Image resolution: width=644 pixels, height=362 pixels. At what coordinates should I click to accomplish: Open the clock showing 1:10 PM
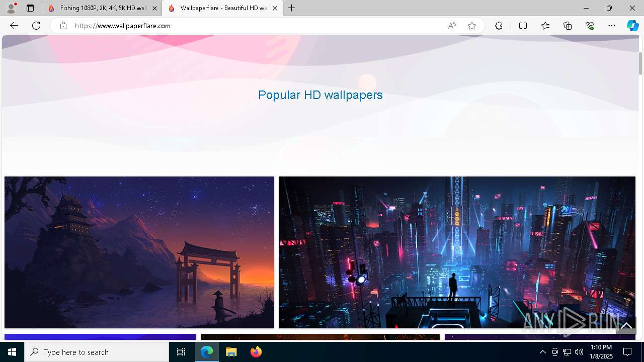pos(601,352)
